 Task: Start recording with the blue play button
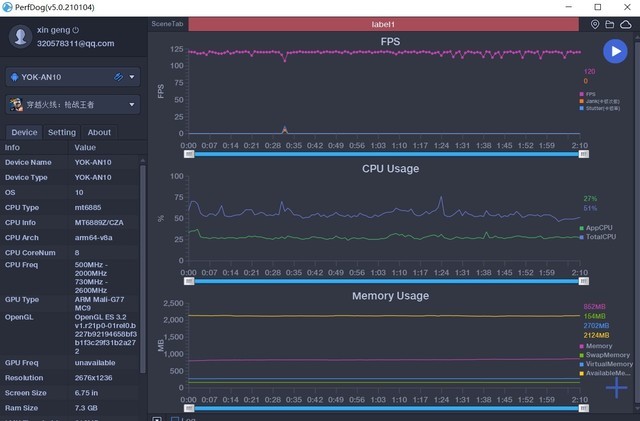pos(615,51)
